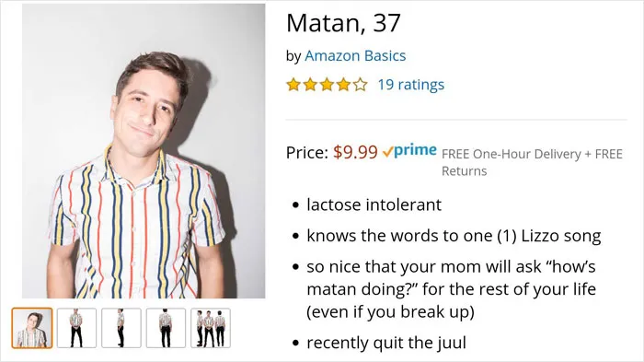Click the lactose intolerant bullet point
644x362 pixels.
pos(374,204)
